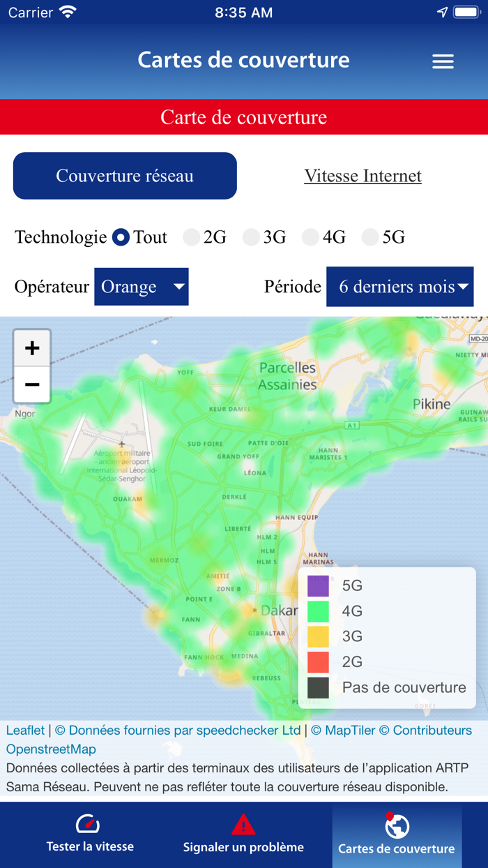488x868 pixels.
Task: Zoom in on the coverage map
Action: click(32, 348)
